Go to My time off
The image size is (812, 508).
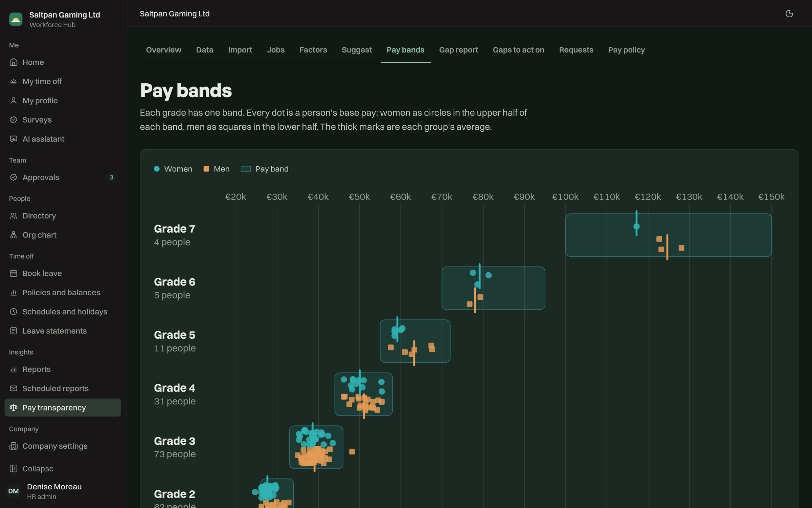pos(63,81)
